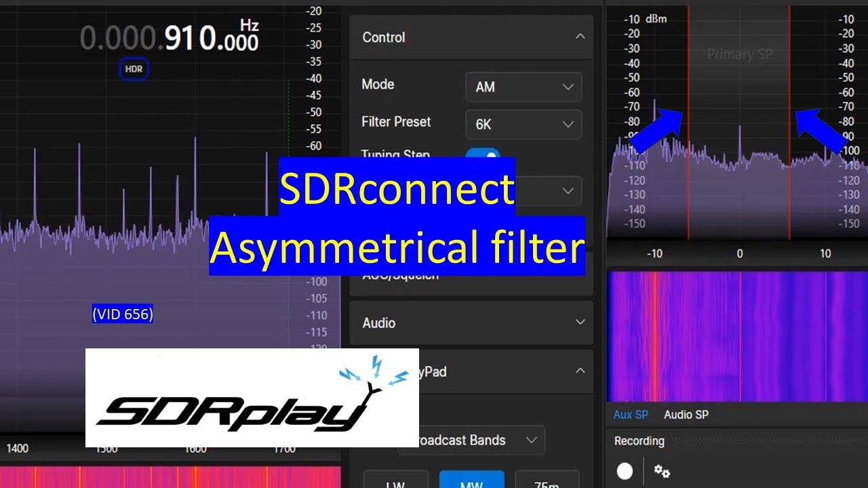Click the HDR indicator badge

(x=134, y=69)
